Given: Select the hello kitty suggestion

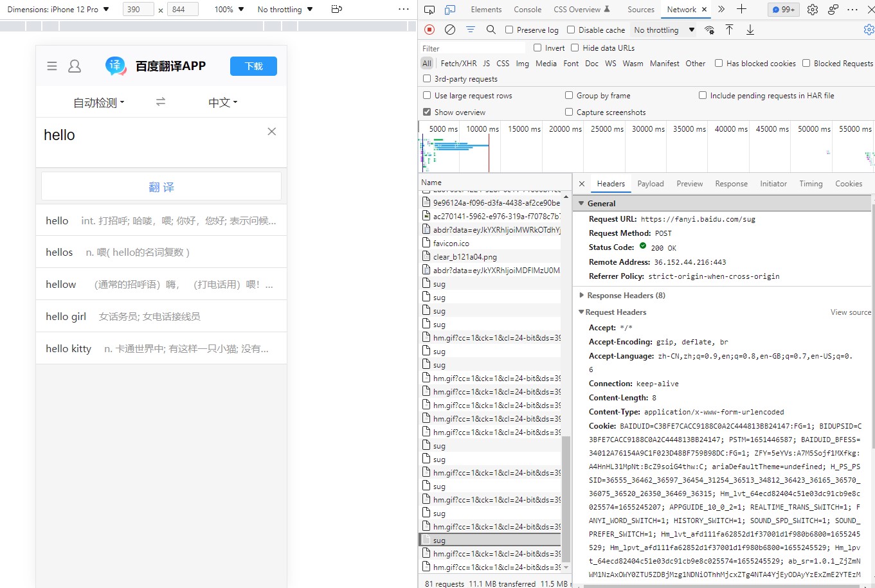Looking at the screenshot, I should 161,348.
